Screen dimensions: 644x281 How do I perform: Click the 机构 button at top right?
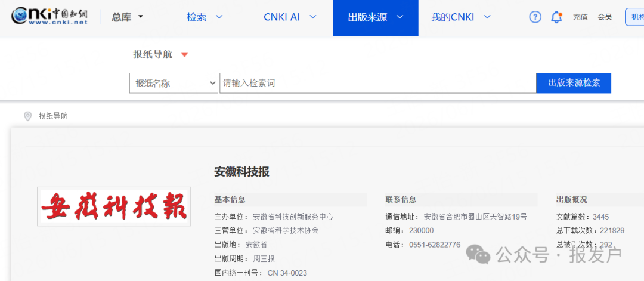click(x=634, y=17)
